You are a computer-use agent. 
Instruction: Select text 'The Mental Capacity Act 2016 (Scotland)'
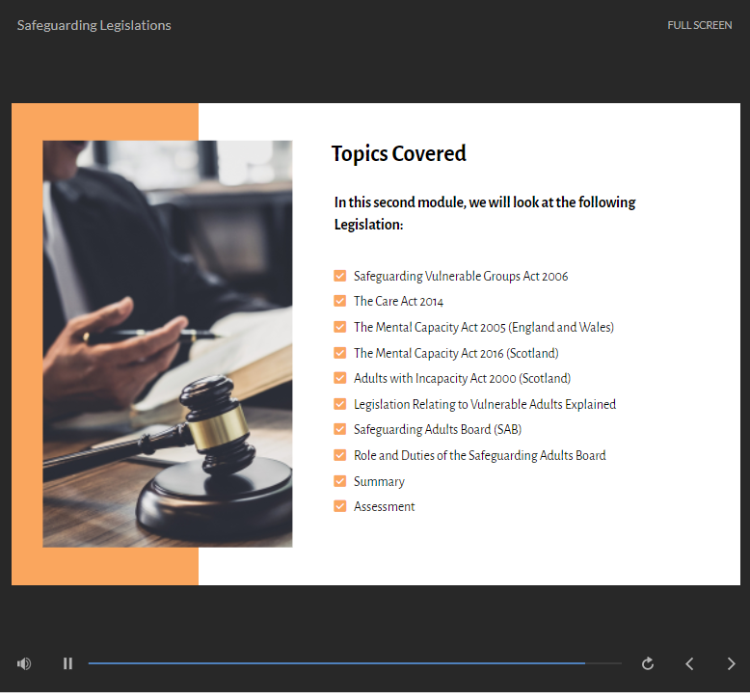pyautogui.click(x=456, y=353)
